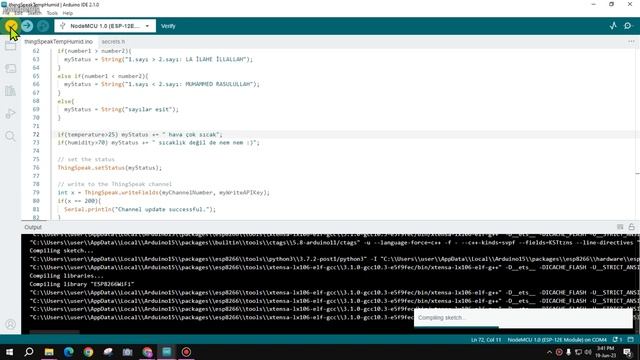Screen dimensions: 640x360
Task: Open Google Chrome from the taskbar
Action: (88, 352)
